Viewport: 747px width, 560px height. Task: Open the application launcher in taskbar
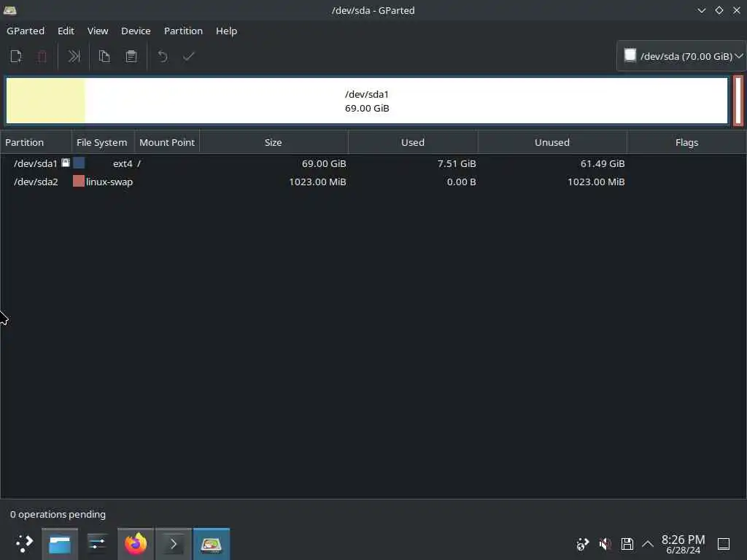(x=24, y=543)
